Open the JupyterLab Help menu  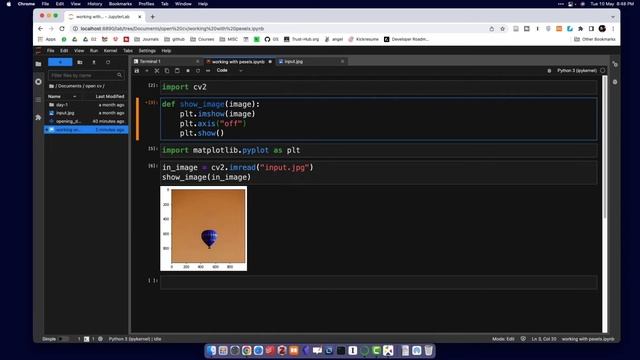click(x=166, y=51)
